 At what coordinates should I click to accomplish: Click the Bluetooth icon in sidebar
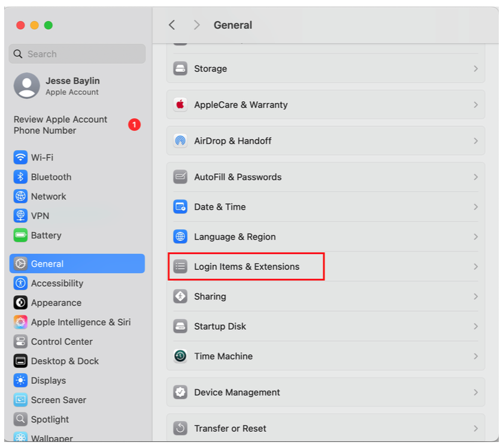pyautogui.click(x=20, y=177)
